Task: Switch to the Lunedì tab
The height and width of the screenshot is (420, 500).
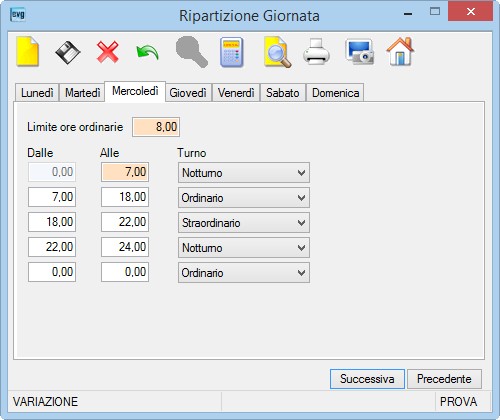Action: (37, 93)
